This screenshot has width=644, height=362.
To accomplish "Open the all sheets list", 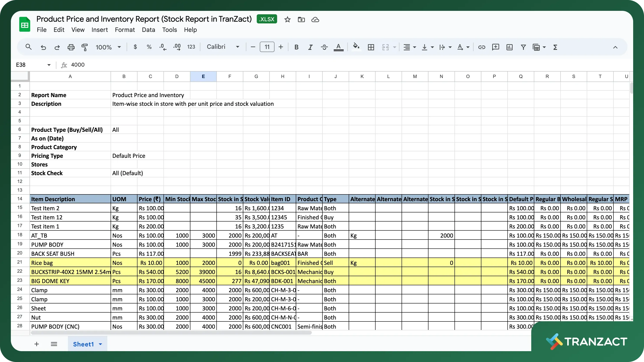I will [x=54, y=344].
